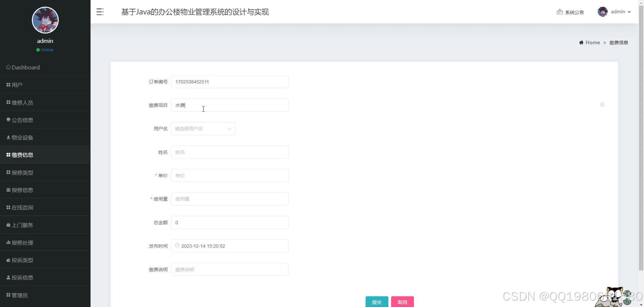The height and width of the screenshot is (307, 644).
Task: Select 报修信息 from the sidebar
Action: [22, 190]
